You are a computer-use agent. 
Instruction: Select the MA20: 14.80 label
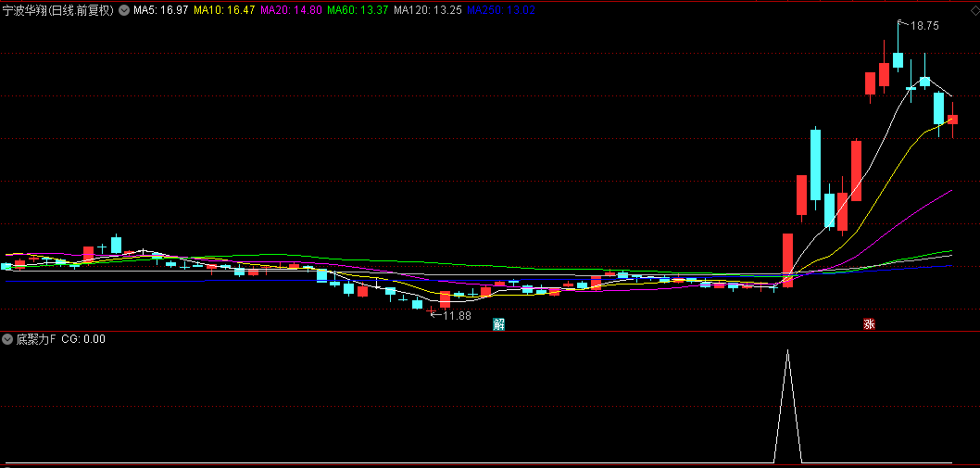291,10
